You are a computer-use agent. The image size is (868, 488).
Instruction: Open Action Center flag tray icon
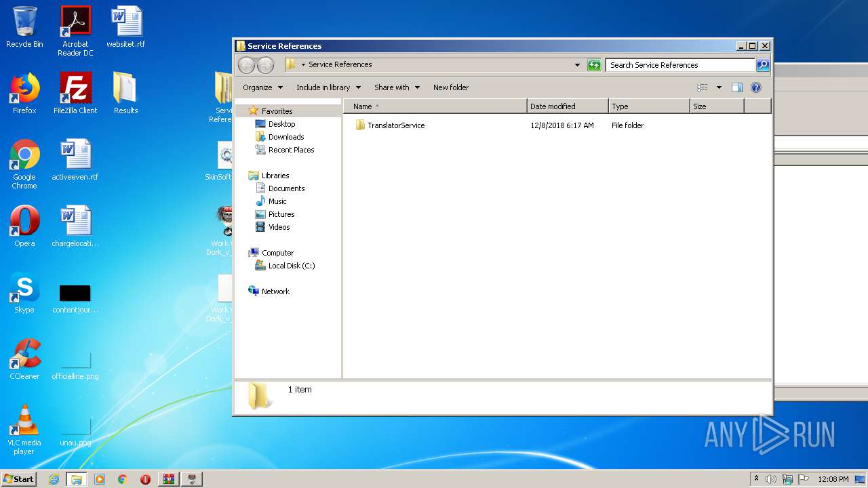(803, 479)
